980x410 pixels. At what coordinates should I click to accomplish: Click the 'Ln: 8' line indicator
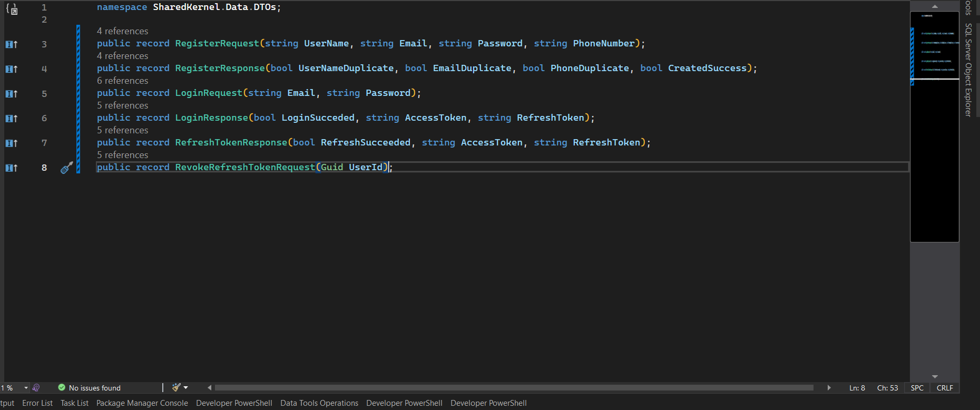coord(857,388)
